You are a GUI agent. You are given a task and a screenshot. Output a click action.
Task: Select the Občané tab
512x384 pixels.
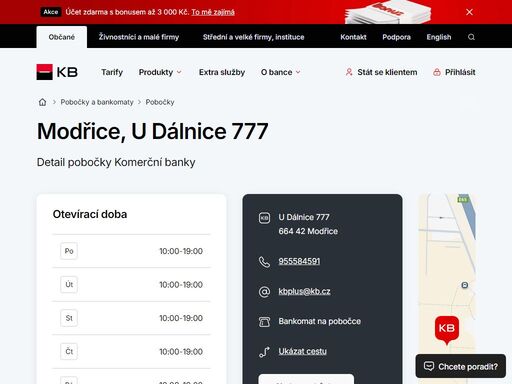tap(62, 37)
